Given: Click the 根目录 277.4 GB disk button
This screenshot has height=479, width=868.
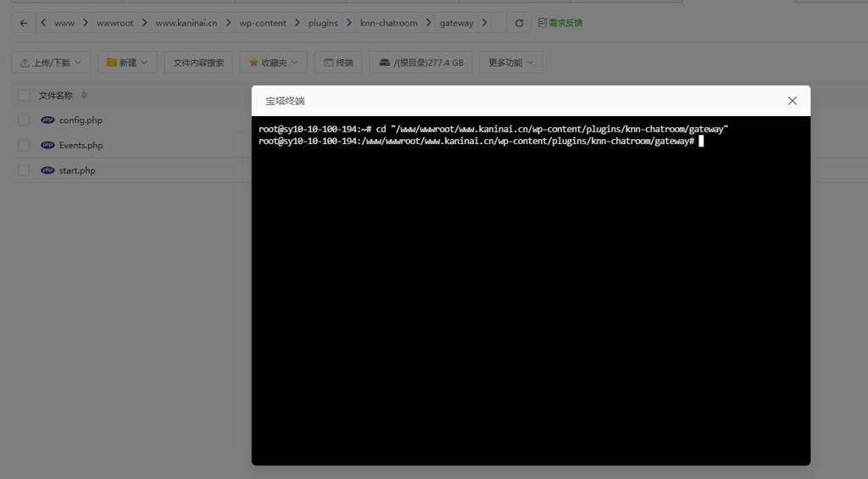Looking at the screenshot, I should [420, 63].
